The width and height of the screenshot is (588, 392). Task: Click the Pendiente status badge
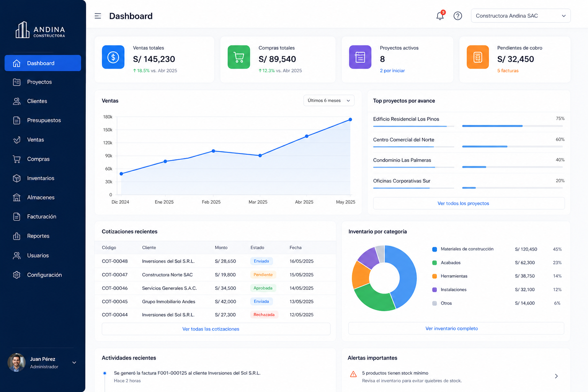(x=263, y=274)
